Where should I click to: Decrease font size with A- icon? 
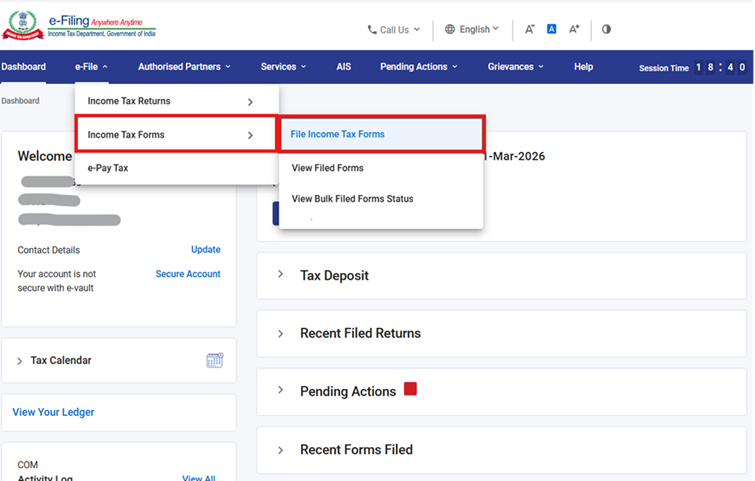[530, 29]
